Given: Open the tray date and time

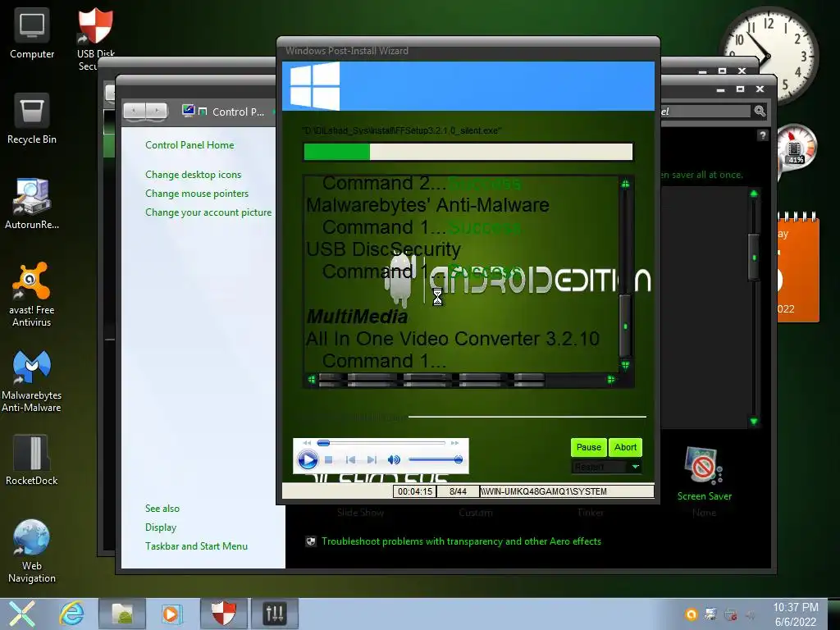Looking at the screenshot, I should point(796,614).
